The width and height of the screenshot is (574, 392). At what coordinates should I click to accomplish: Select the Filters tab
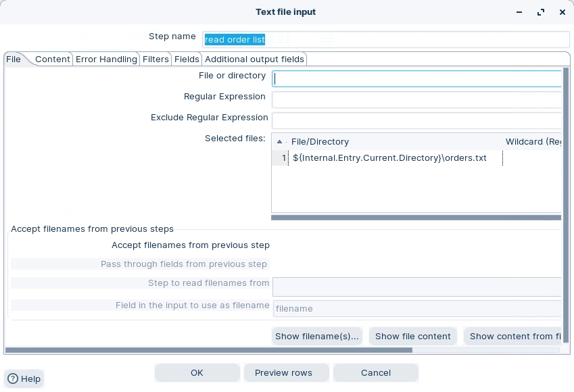coord(156,59)
